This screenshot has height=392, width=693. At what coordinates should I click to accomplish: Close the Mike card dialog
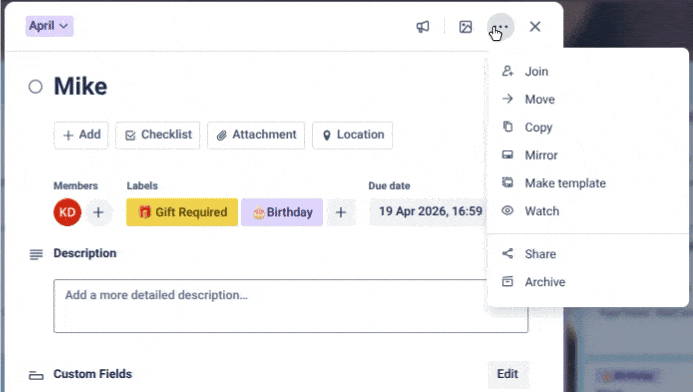pos(535,27)
